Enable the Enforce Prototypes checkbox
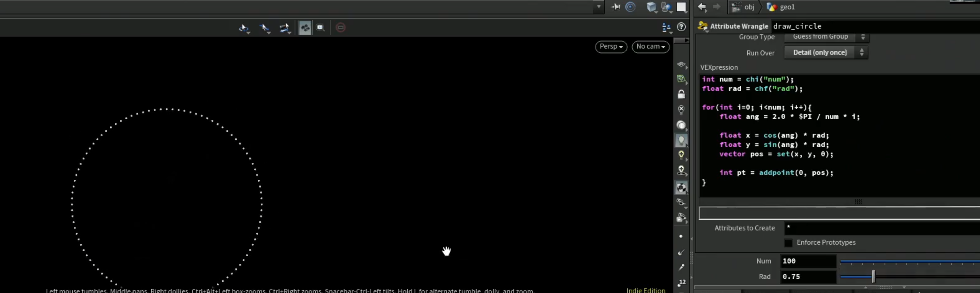Image resolution: width=980 pixels, height=293 pixels. click(788, 243)
